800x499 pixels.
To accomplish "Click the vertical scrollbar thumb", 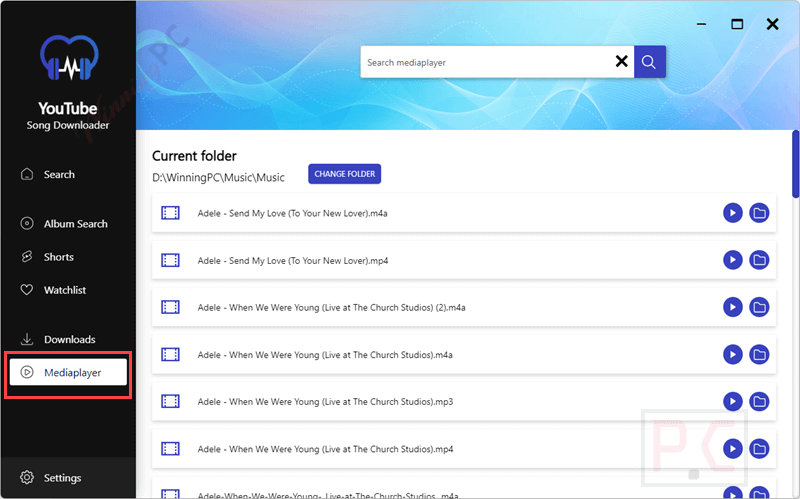I will [x=795, y=164].
